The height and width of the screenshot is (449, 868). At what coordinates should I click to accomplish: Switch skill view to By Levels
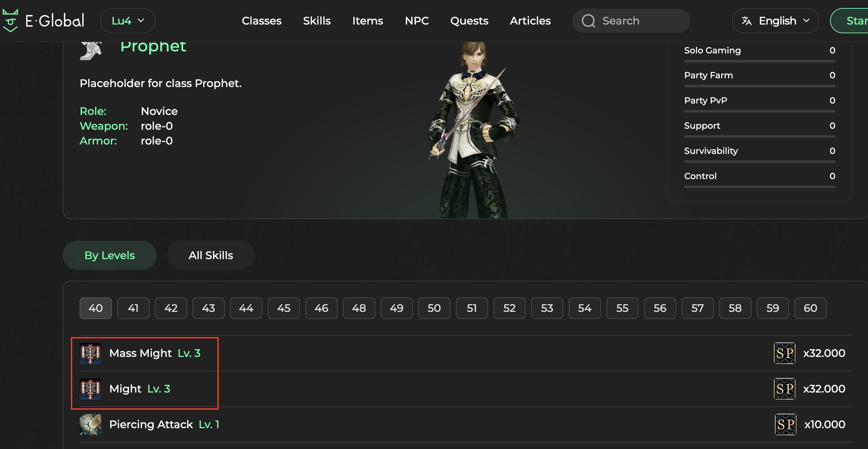[x=110, y=255]
